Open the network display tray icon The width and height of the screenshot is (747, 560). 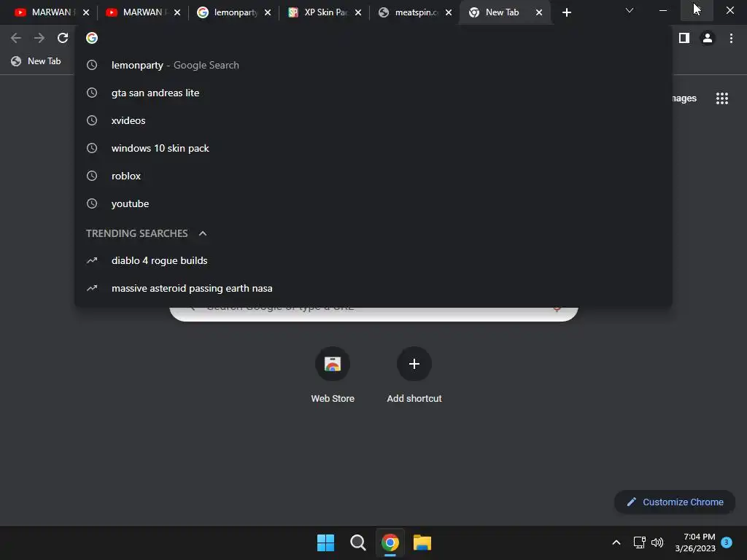(639, 542)
